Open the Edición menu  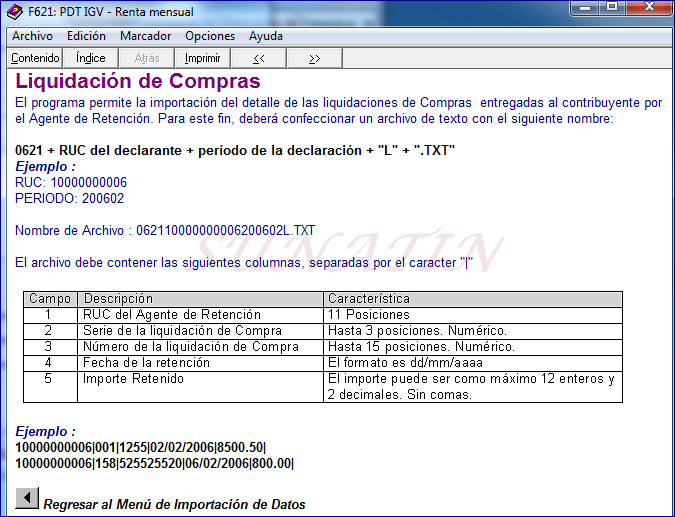click(86, 36)
